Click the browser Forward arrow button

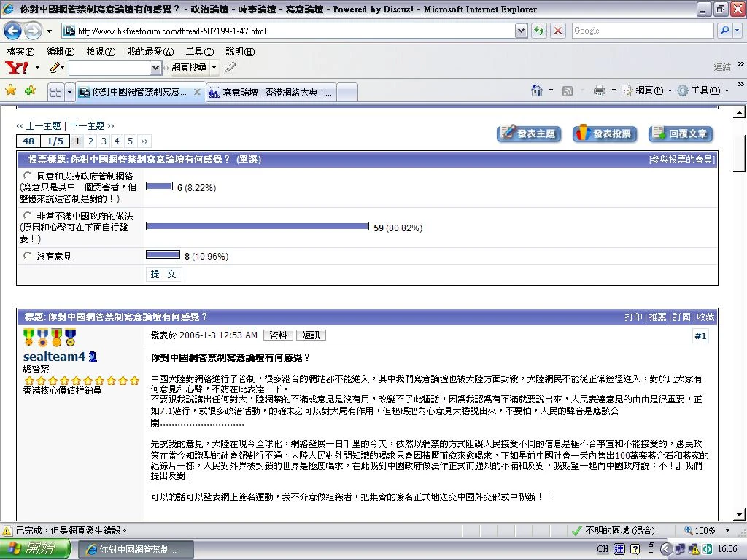coord(33,31)
